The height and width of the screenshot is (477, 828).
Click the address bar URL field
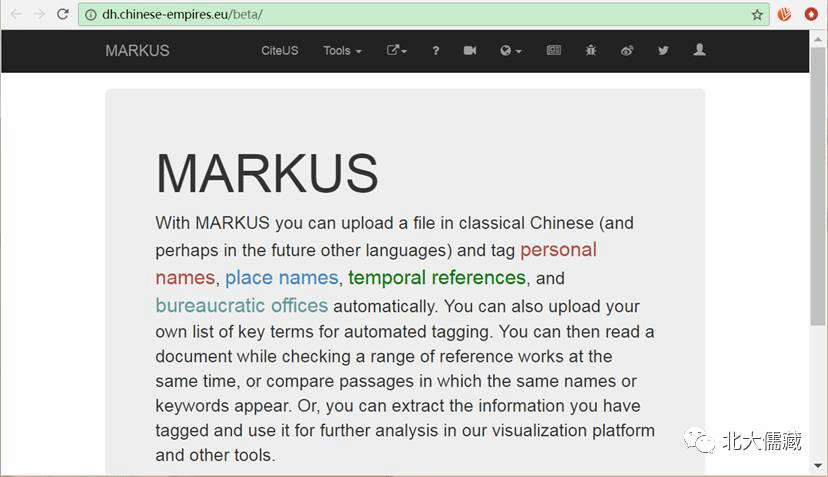(400, 15)
